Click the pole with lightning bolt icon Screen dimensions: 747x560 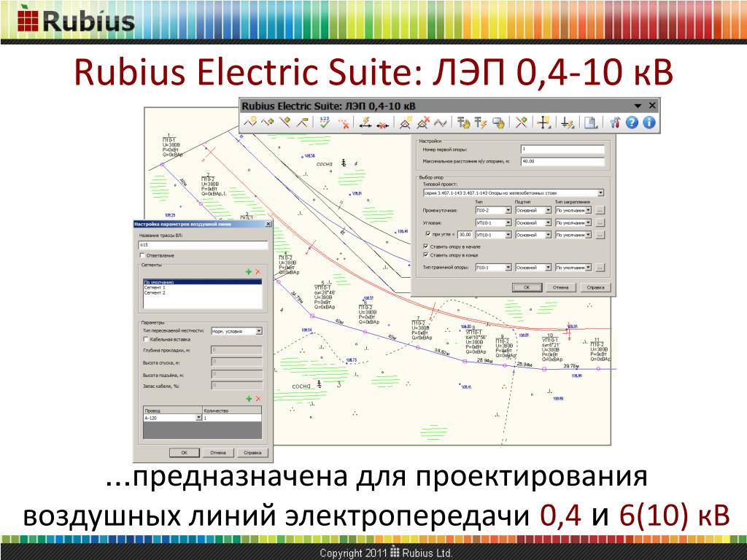click(x=480, y=122)
